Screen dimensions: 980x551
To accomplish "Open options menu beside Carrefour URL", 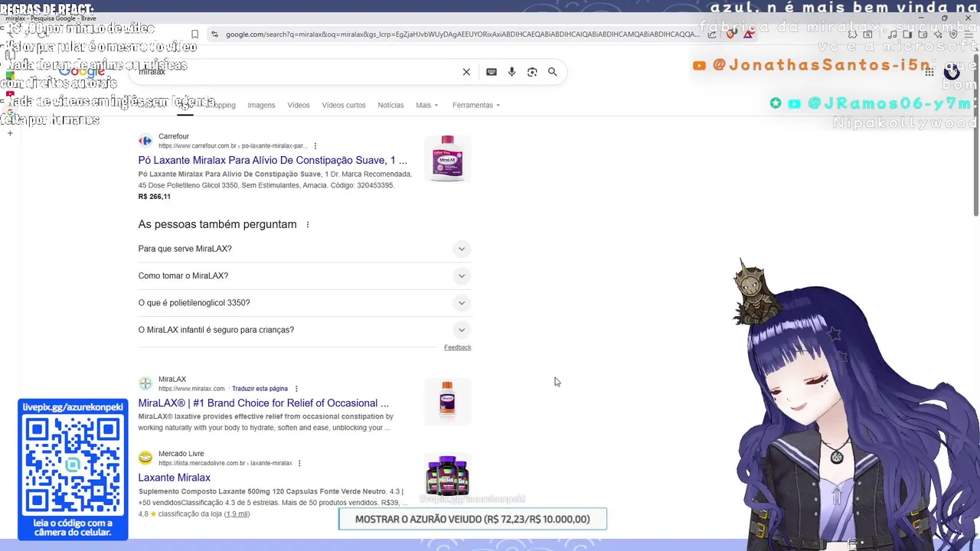I will [x=315, y=146].
